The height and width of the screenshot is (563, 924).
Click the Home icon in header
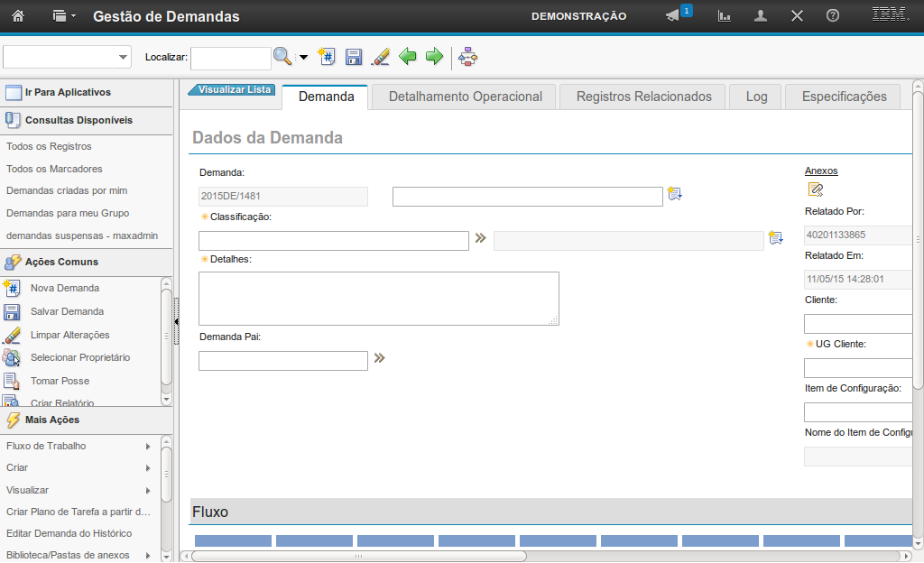17,16
